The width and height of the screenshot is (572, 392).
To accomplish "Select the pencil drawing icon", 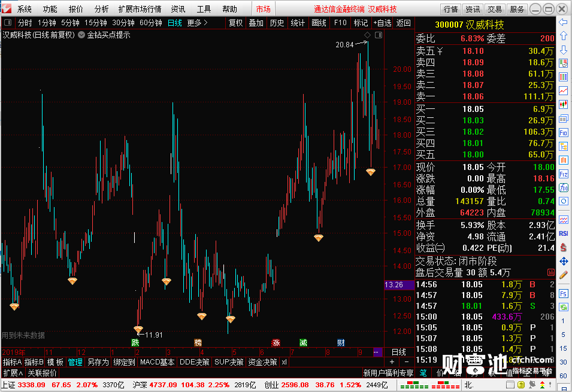I will click(x=563, y=275).
